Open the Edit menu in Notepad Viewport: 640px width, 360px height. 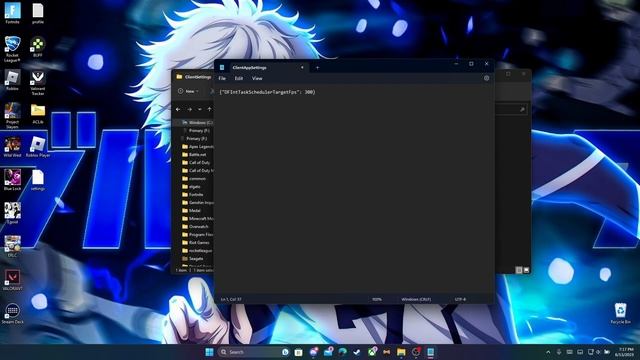(x=239, y=78)
